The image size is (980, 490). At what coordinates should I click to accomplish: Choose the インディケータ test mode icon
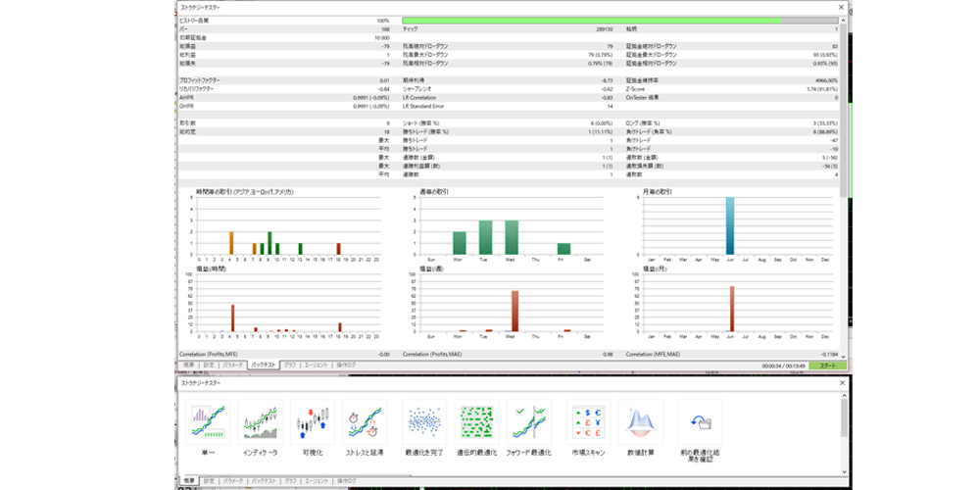pyautogui.click(x=260, y=423)
